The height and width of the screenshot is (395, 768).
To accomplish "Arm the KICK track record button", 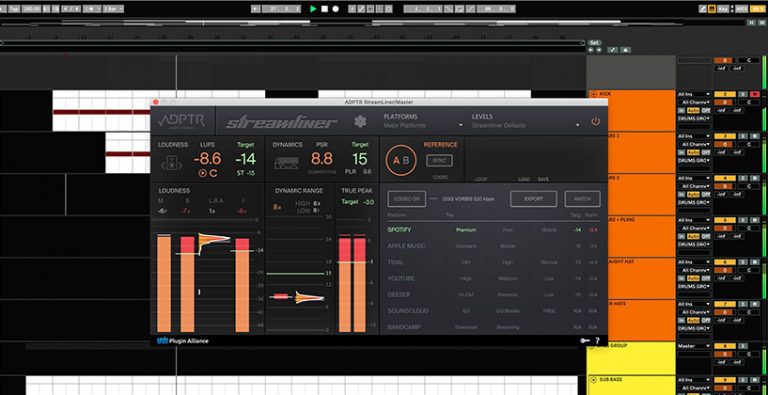I will tap(755, 94).
